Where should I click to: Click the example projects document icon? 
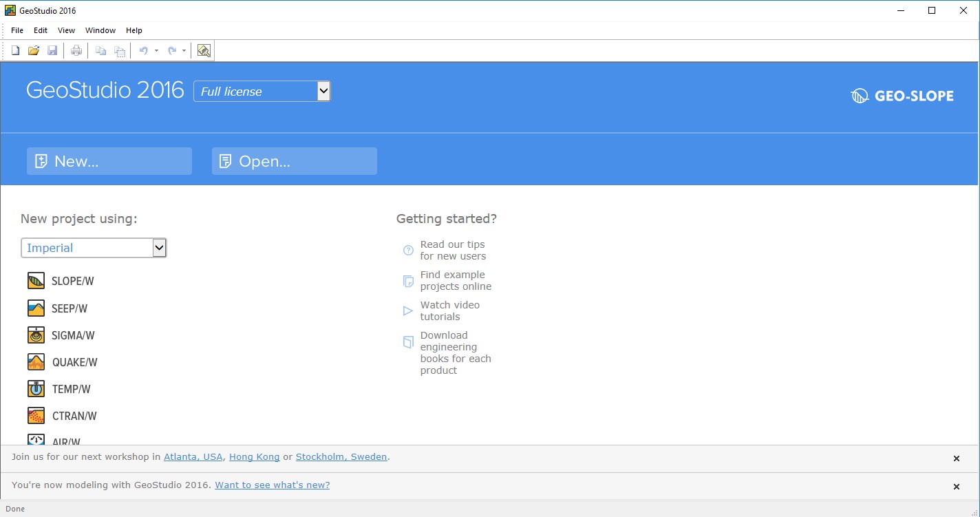click(408, 280)
